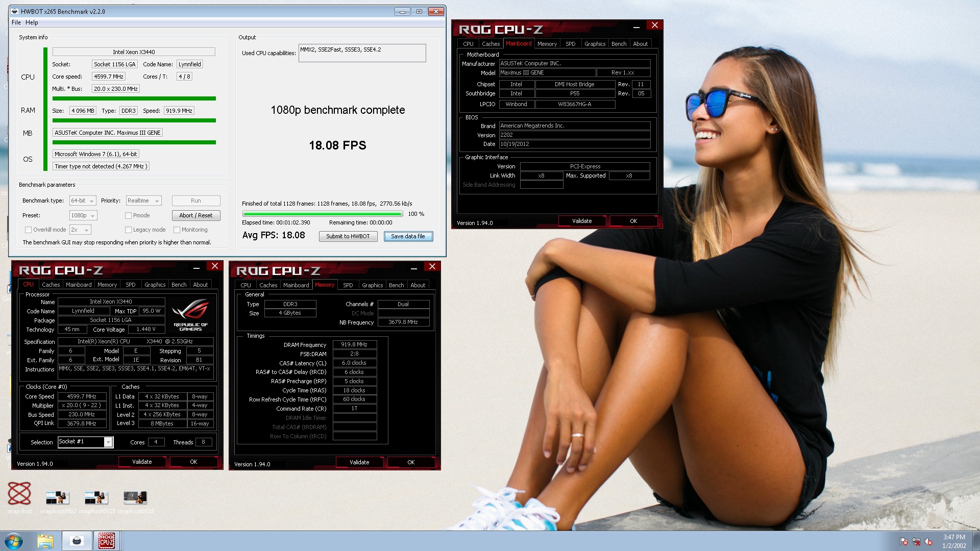Toggle Overkill mode checkbox
The width and height of the screenshot is (980, 551).
tap(29, 230)
